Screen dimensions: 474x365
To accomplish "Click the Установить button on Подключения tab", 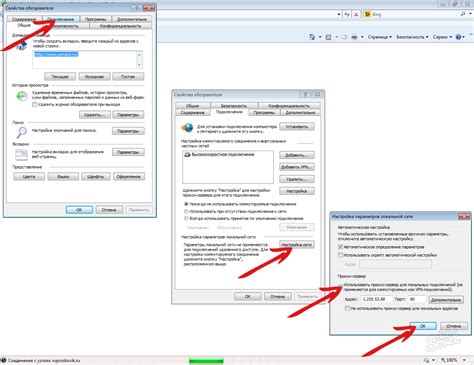I will click(297, 127).
